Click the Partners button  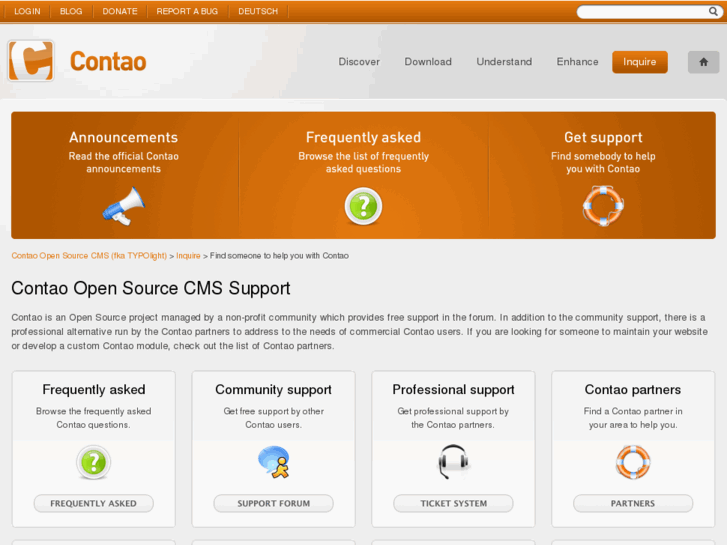[x=633, y=503]
